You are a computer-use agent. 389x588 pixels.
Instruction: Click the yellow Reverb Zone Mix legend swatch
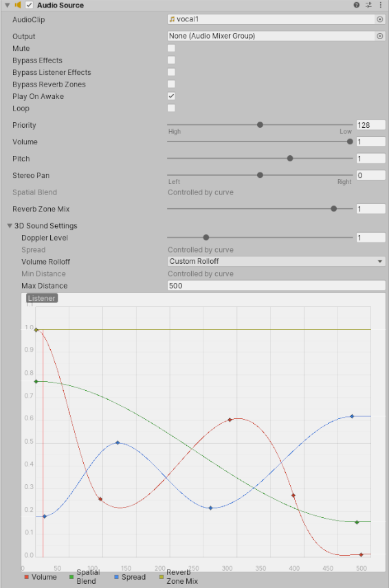coord(162,577)
